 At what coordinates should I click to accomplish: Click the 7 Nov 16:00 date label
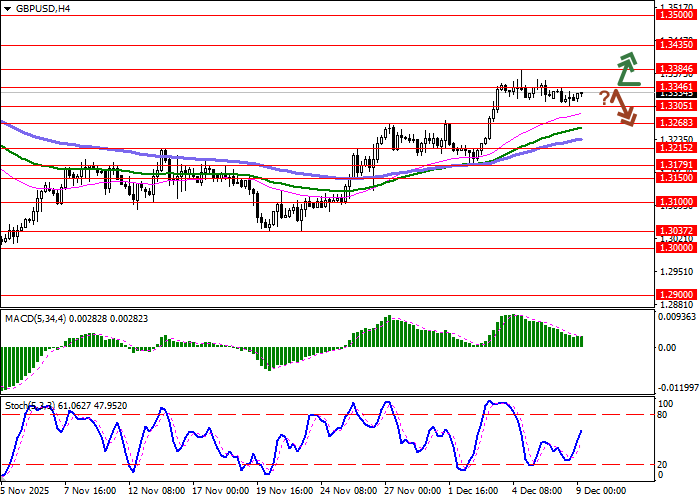click(90, 491)
